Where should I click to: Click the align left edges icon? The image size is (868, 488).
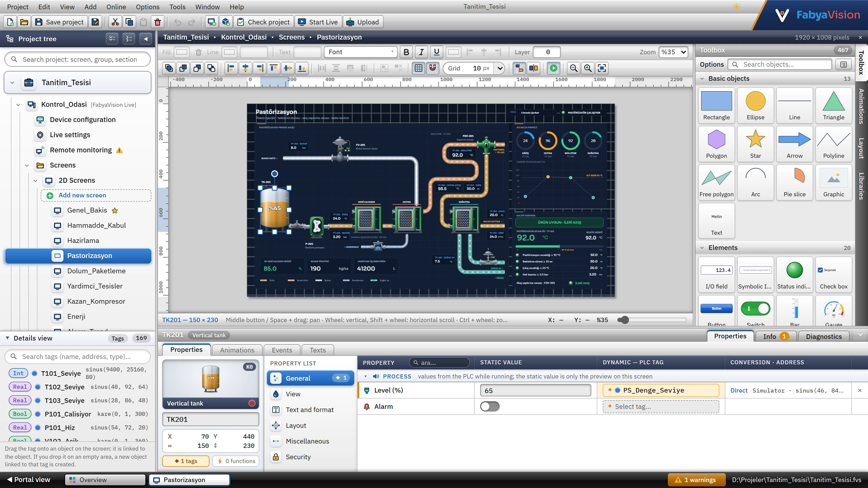tap(231, 68)
